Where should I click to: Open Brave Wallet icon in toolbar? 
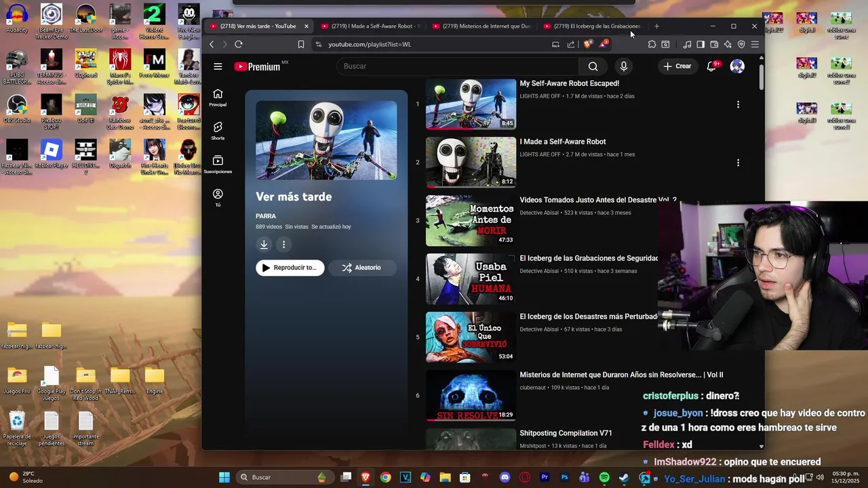click(714, 44)
